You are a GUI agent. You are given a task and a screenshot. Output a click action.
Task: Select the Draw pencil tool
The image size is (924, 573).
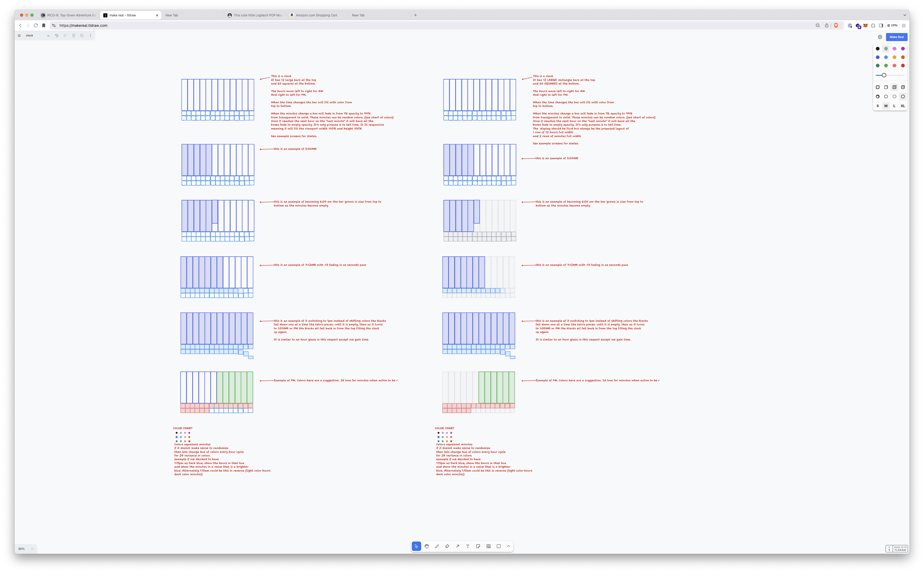click(437, 546)
